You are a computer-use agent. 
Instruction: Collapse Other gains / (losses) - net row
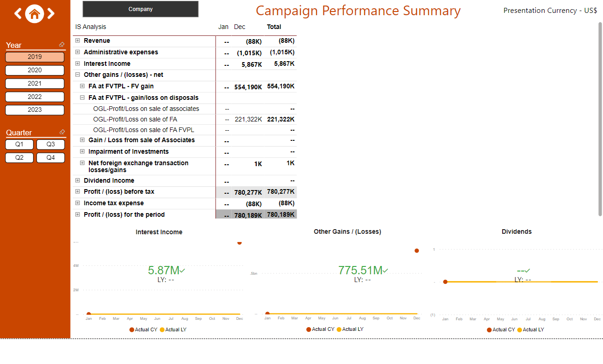click(x=78, y=75)
